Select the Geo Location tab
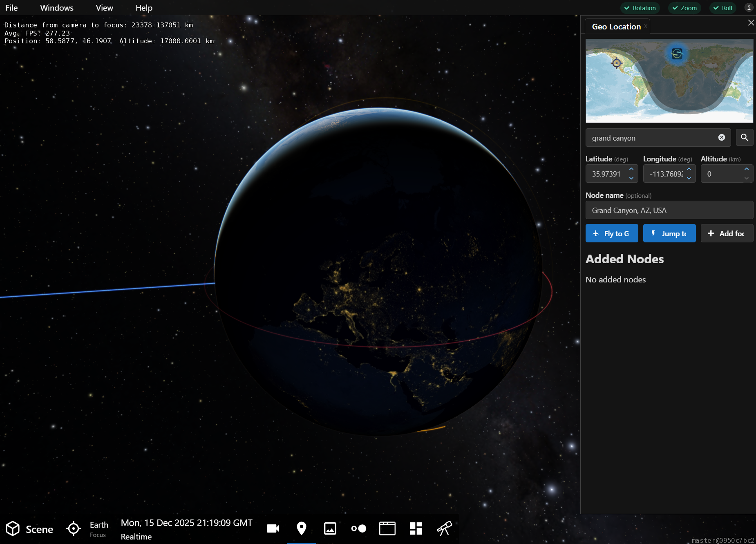This screenshot has width=756, height=544. click(616, 27)
